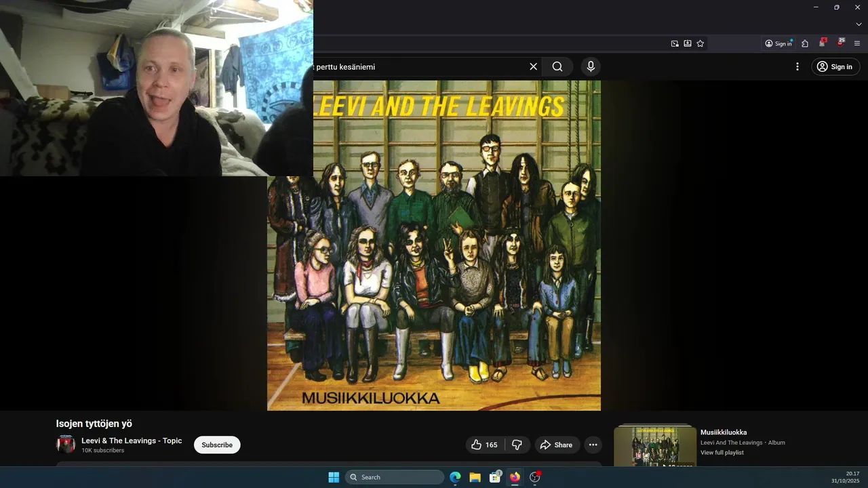868x488 pixels.
Task: Switch to Firefox taskbar icon
Action: [515, 477]
